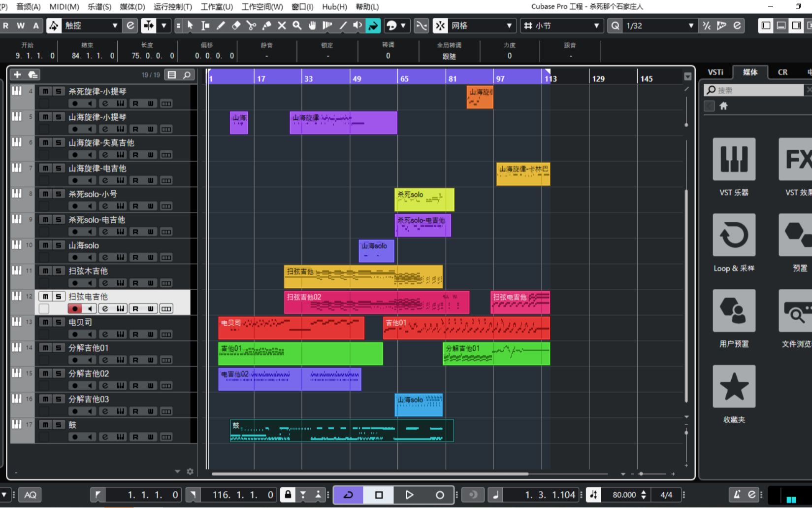
Task: Mute the 电贝司 track
Action: click(45, 322)
